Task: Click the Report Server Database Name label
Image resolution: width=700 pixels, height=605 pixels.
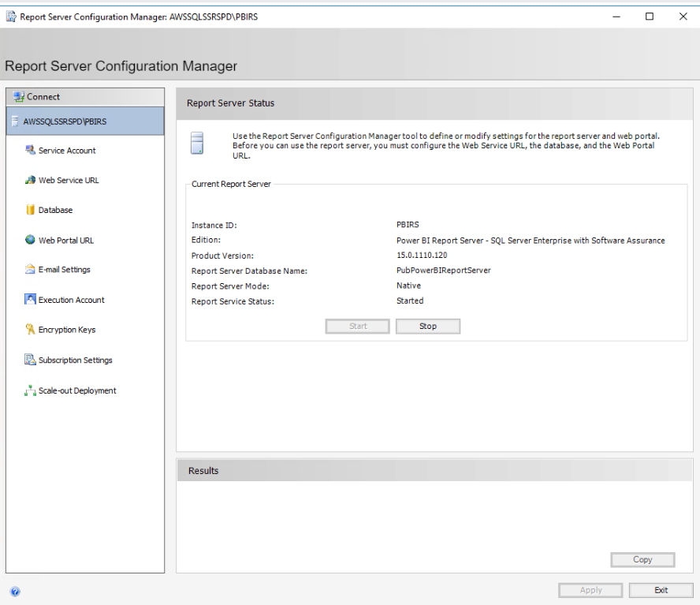Action: point(249,271)
